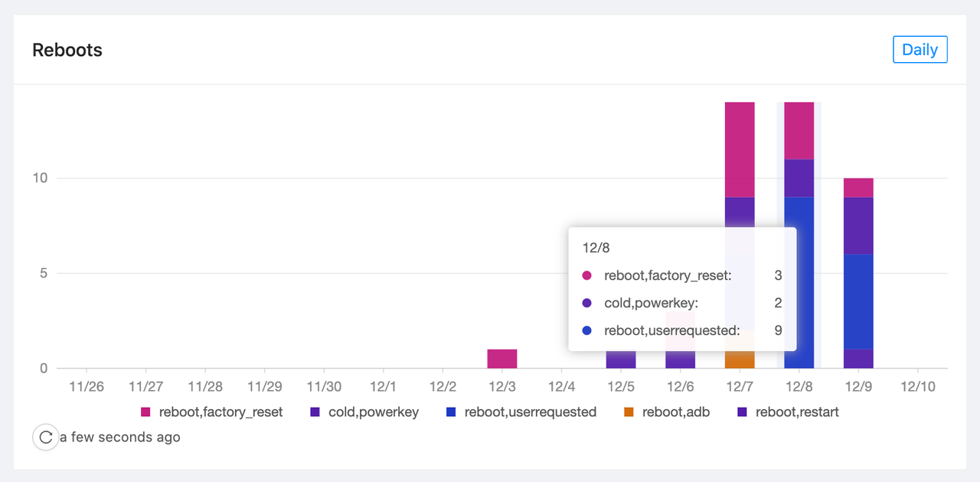Viewport: 980px width, 482px height.
Task: Click the pink reboot,factory_reset legend square
Action: pos(146,412)
